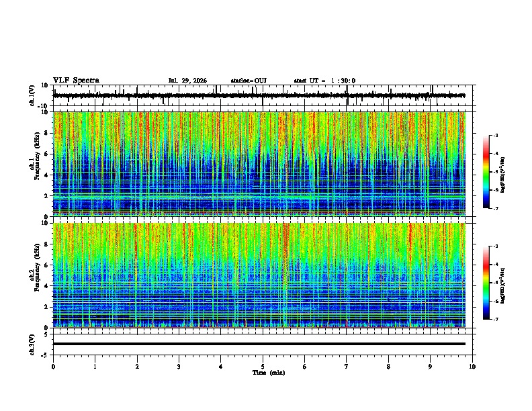The height and width of the screenshot is (411, 532).
Task: Click the "-3" label on ch.1 colorbar
Action: (x=495, y=136)
